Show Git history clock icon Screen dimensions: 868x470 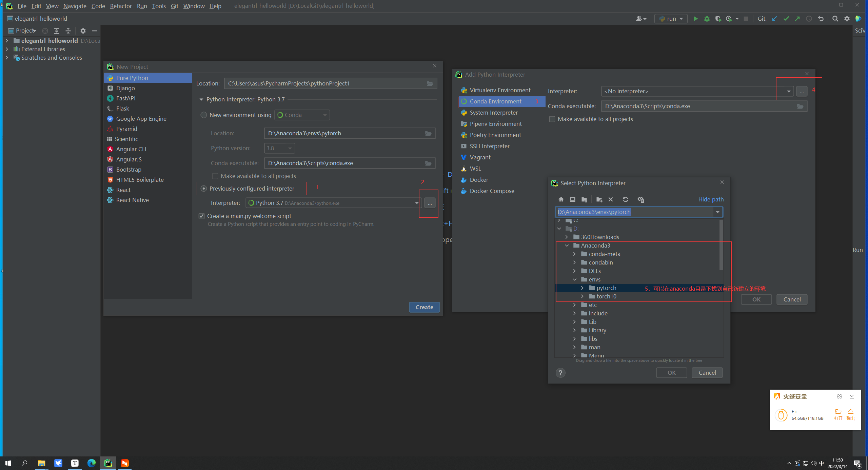tap(809, 19)
